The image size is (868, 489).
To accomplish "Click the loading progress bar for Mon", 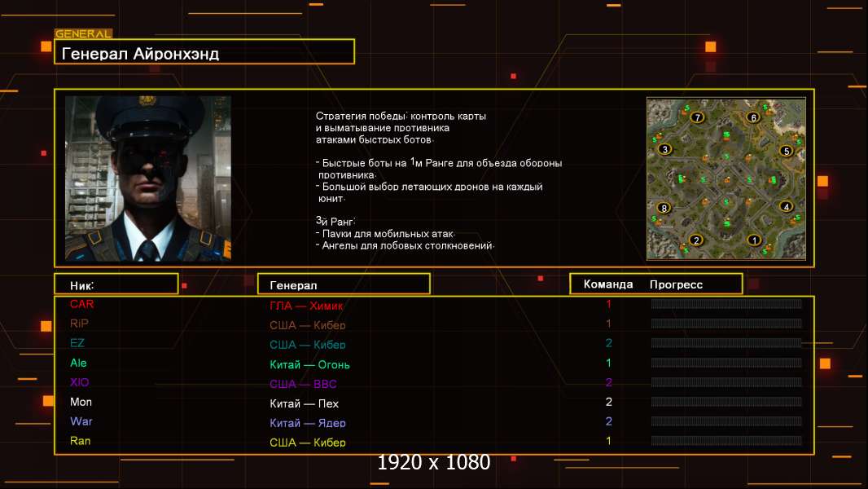I will [726, 402].
